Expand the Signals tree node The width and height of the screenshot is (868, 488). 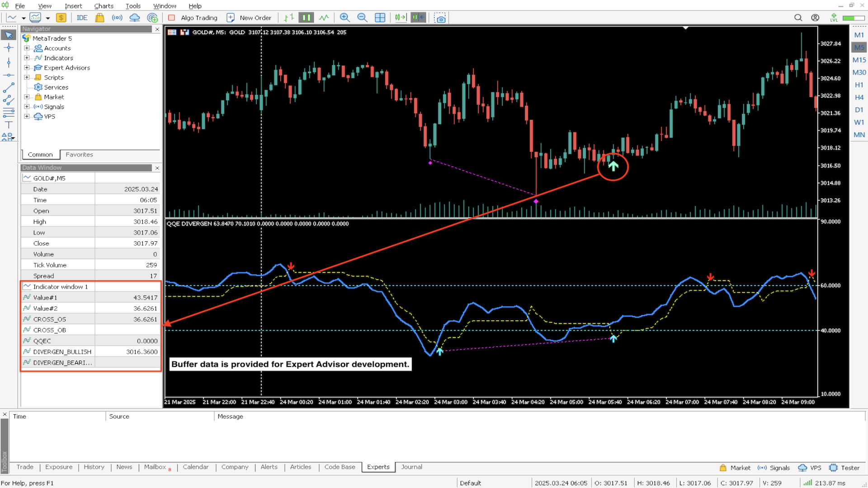pos(27,107)
